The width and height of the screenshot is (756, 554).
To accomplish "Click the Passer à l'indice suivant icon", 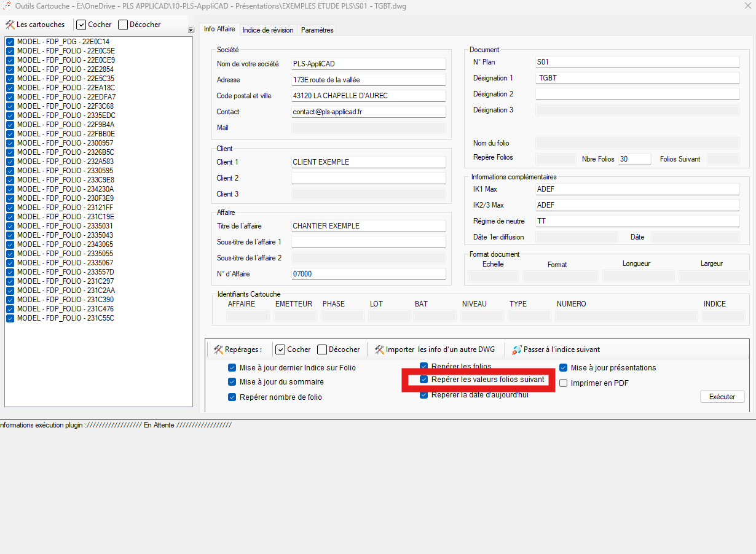I will point(516,349).
